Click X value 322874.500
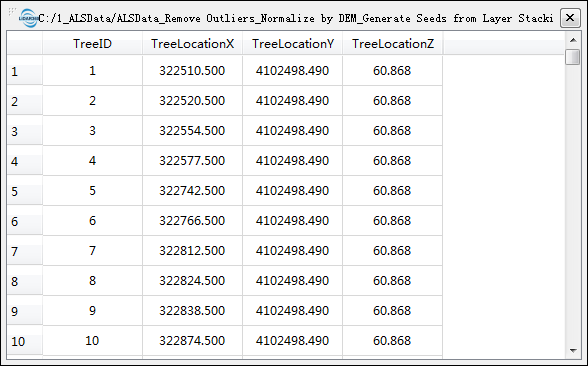Viewport: 588px width, 366px height. pos(192,340)
